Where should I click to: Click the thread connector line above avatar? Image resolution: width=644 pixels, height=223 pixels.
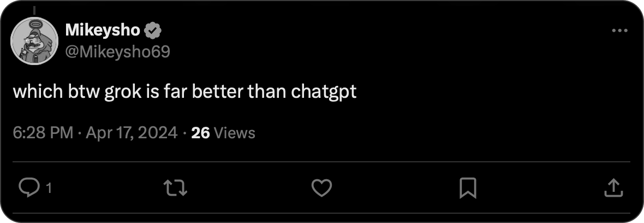click(34, 10)
